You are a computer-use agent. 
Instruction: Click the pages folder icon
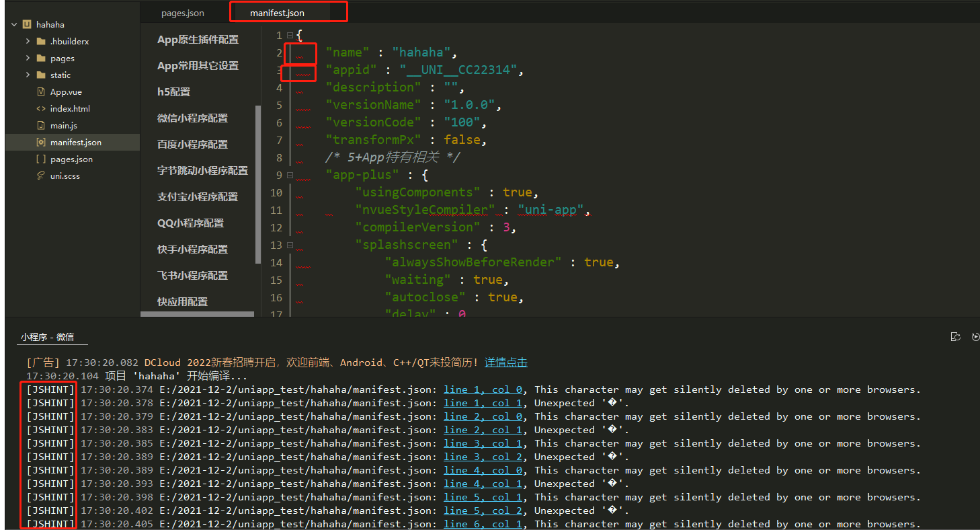point(41,58)
